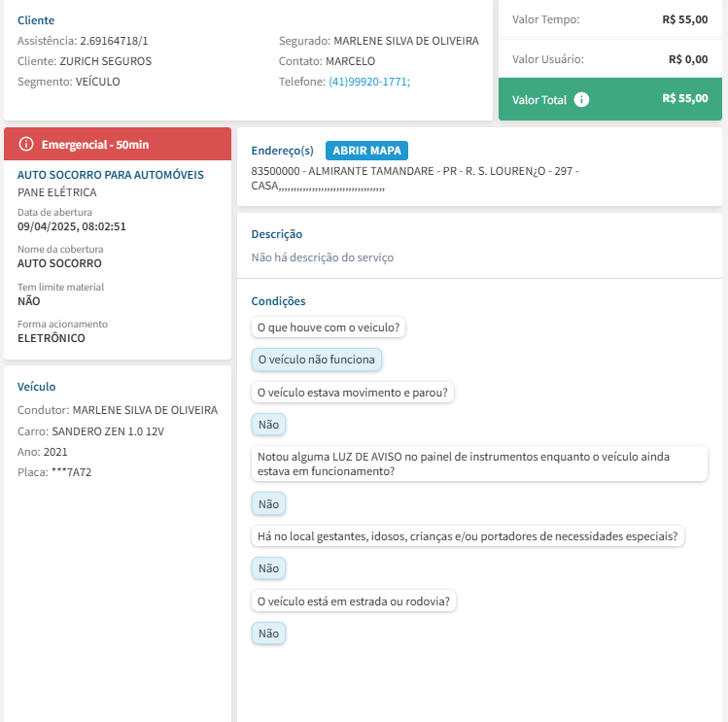Screen dimensions: 728x722
Task: Click Forma acionamento value ELETRÔNICO
Action: (52, 338)
